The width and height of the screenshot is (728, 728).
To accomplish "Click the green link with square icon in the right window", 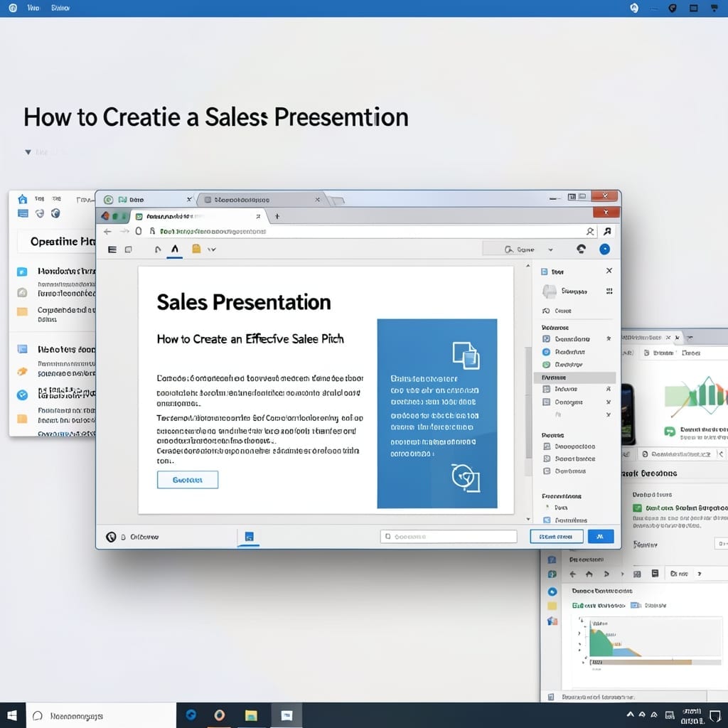I will pyautogui.click(x=680, y=508).
